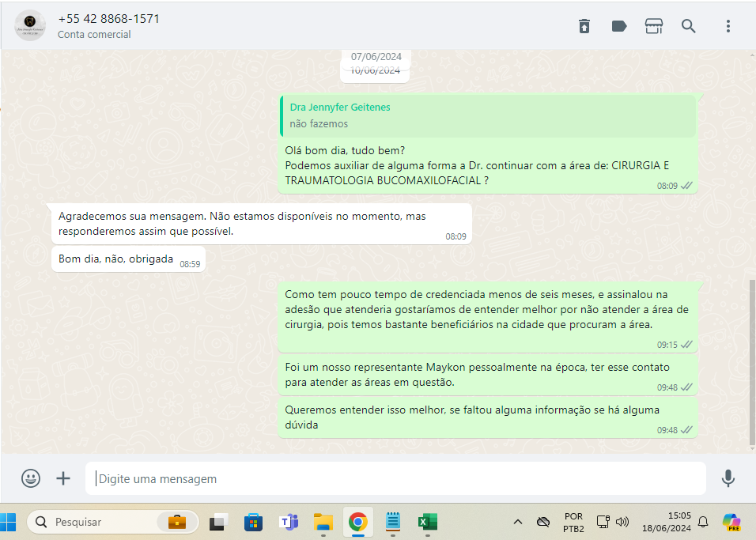Open the volume control in system tray

tap(622, 522)
